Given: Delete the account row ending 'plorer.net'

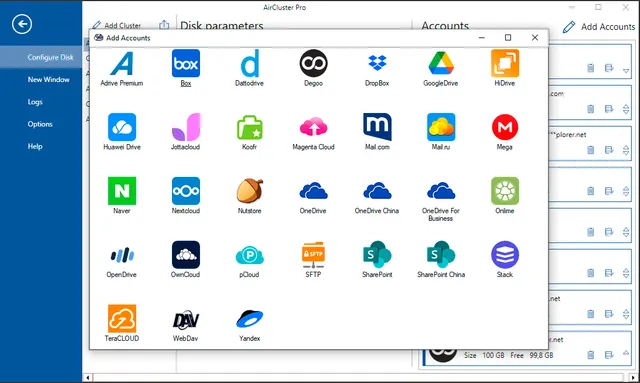Looking at the screenshot, I should point(591,150).
